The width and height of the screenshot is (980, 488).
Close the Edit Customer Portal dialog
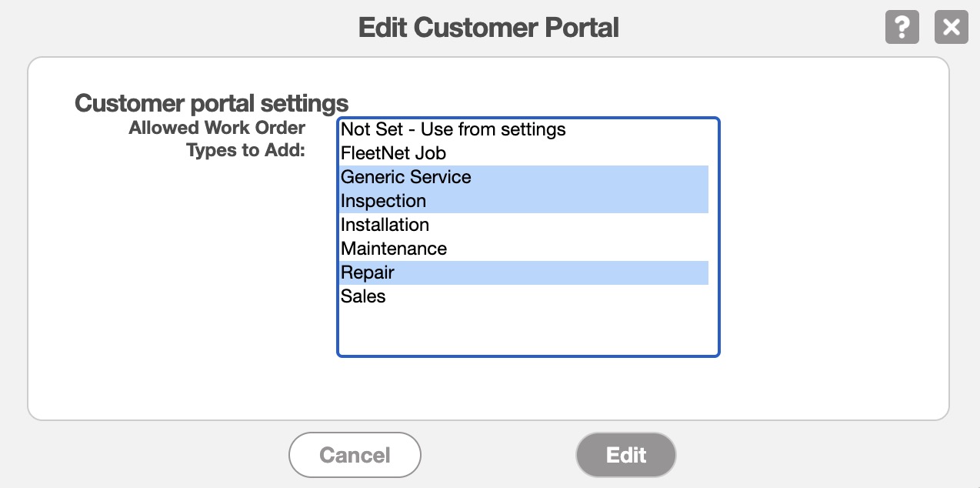(x=952, y=28)
